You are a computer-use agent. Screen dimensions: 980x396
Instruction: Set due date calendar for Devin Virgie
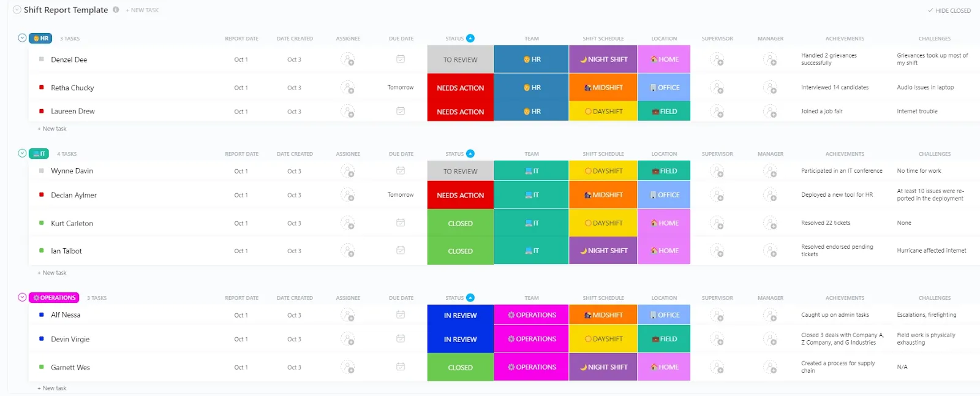point(401,338)
